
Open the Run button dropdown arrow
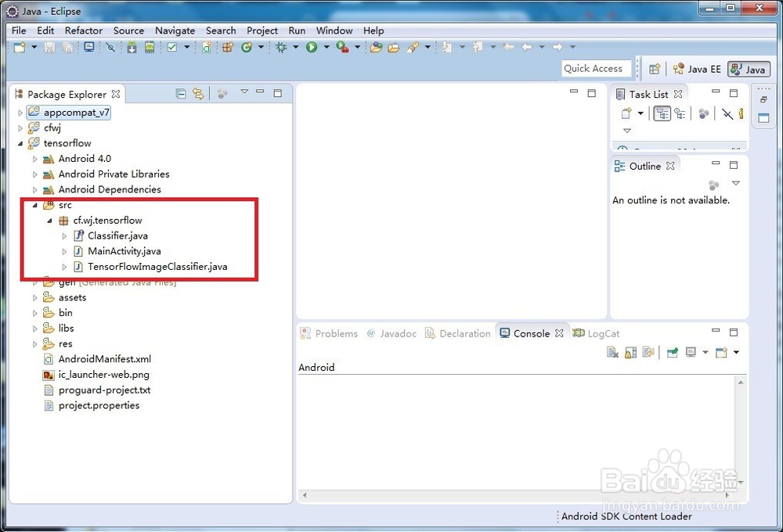click(326, 48)
